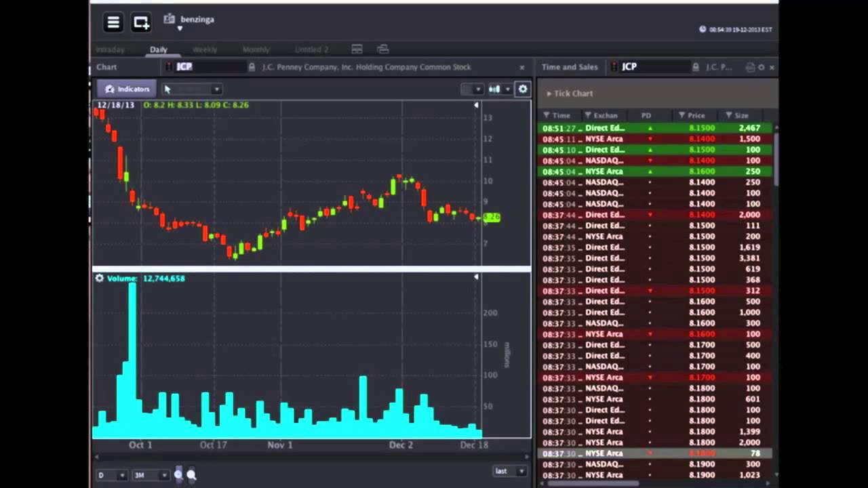Open the Indicators menu

(x=127, y=89)
